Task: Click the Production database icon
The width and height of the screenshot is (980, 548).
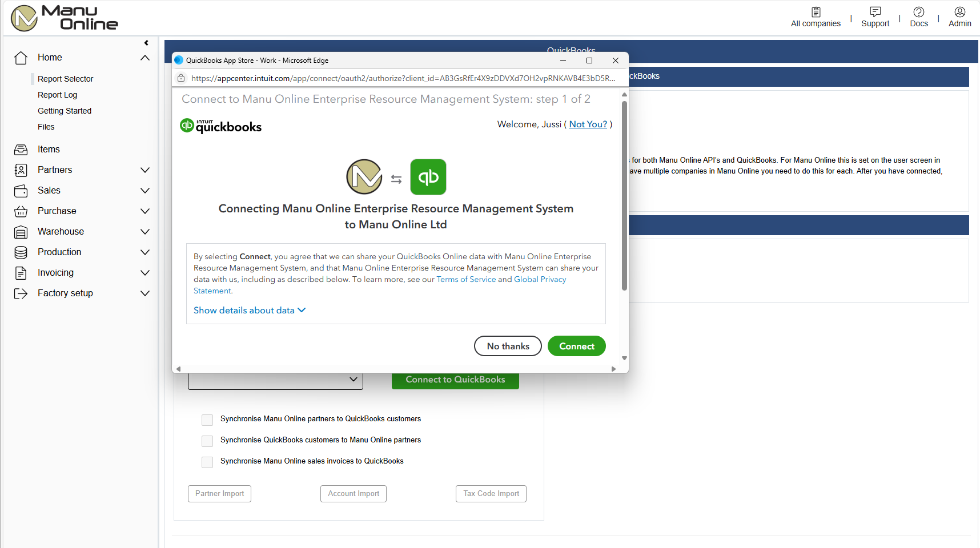Action: coord(21,252)
